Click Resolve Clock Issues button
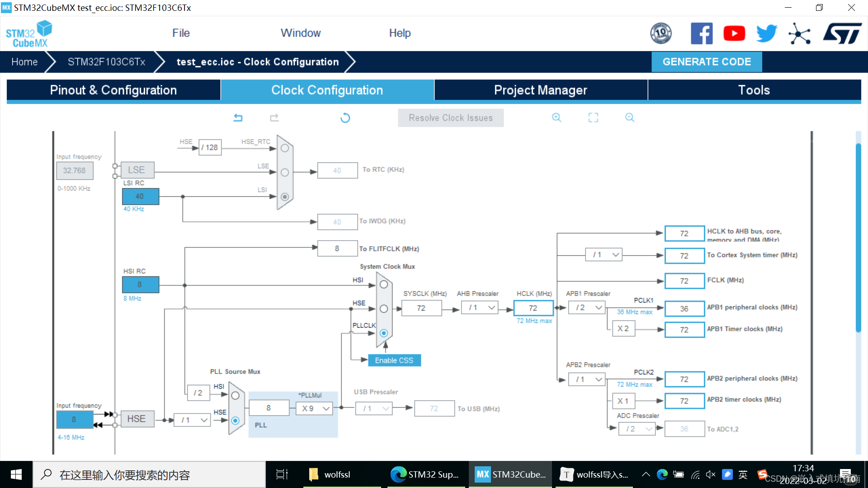Viewport: 868px width, 488px height. click(x=450, y=118)
